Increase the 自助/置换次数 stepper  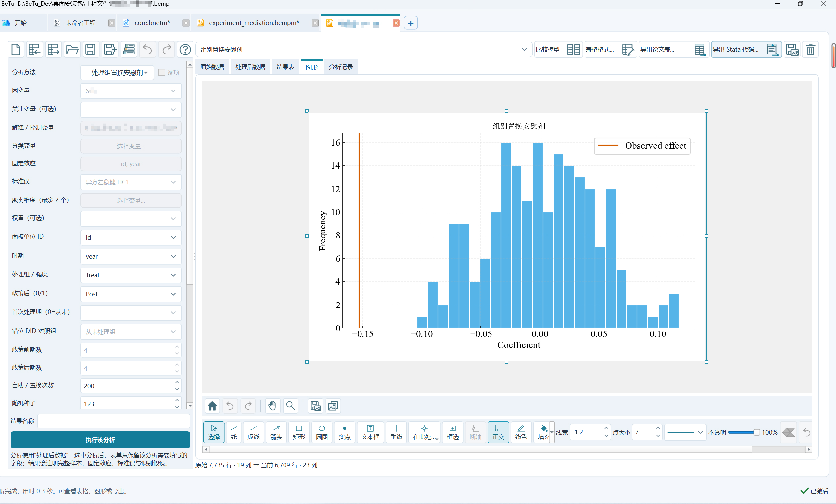(x=177, y=382)
